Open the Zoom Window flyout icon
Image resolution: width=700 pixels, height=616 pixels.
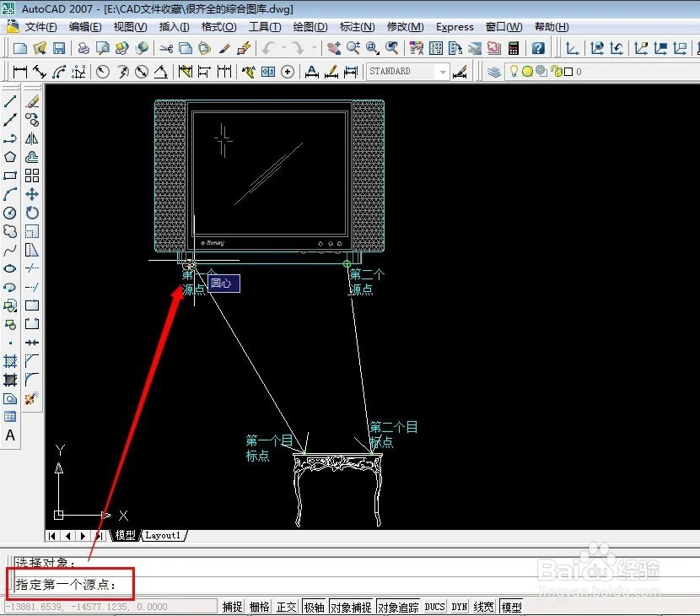pyautogui.click(x=373, y=48)
